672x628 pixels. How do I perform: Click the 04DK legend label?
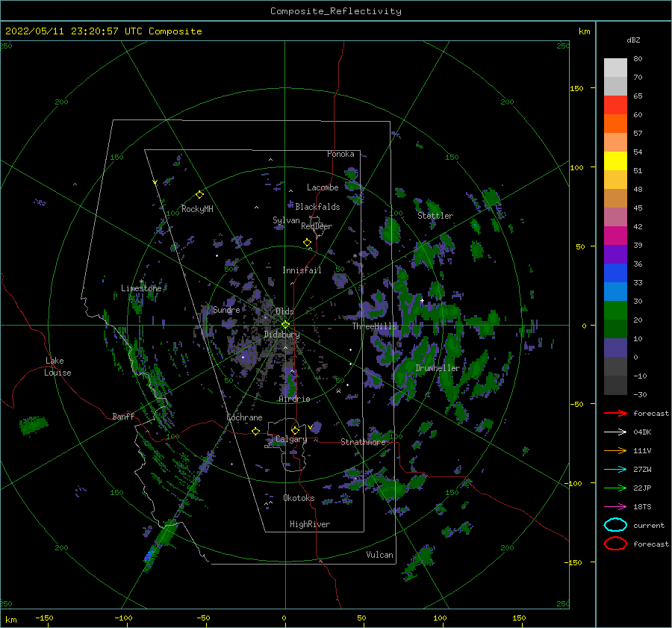click(642, 432)
